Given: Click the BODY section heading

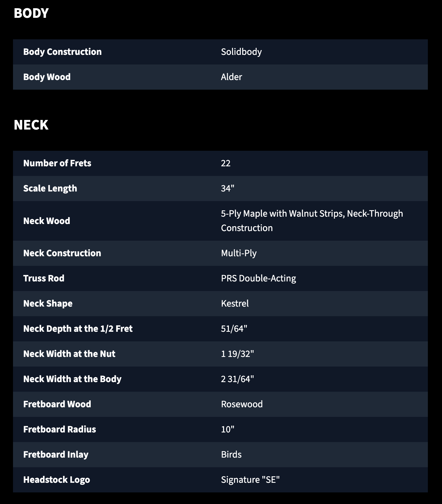Looking at the screenshot, I should pos(31,13).
